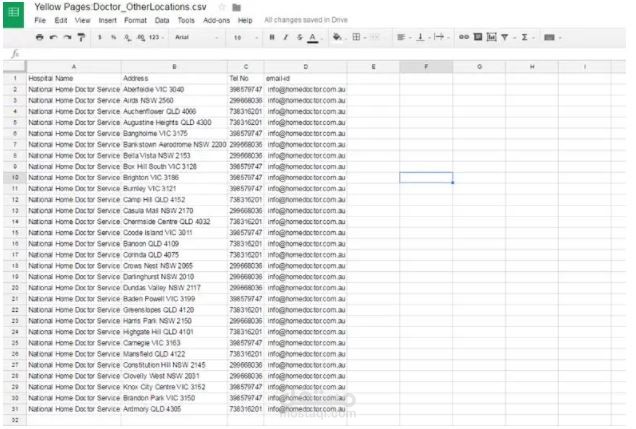Select the Hospital Name header cell
This screenshot has height=429, width=636.
click(x=74, y=78)
